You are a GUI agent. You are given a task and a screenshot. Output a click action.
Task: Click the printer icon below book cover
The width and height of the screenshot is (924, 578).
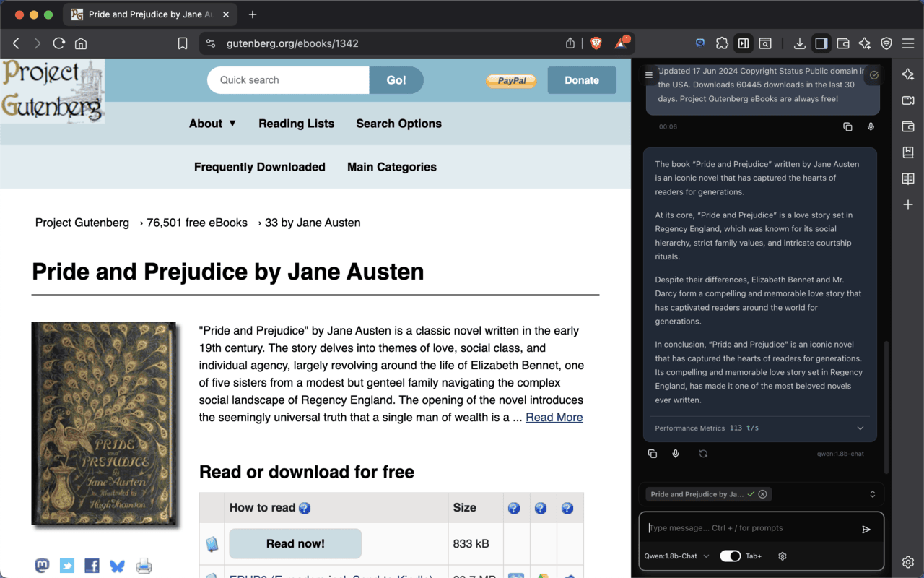pos(144,566)
